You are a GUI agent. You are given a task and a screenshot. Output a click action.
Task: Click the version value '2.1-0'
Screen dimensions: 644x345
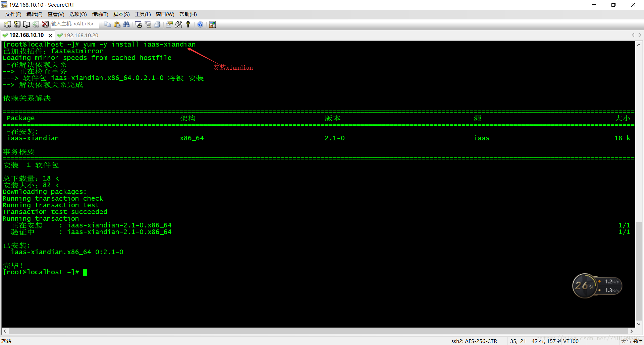click(334, 138)
